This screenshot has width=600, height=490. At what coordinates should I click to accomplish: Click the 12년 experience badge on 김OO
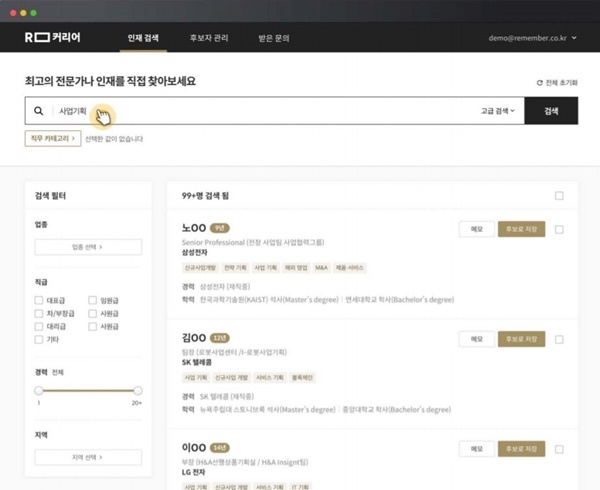tap(220, 338)
